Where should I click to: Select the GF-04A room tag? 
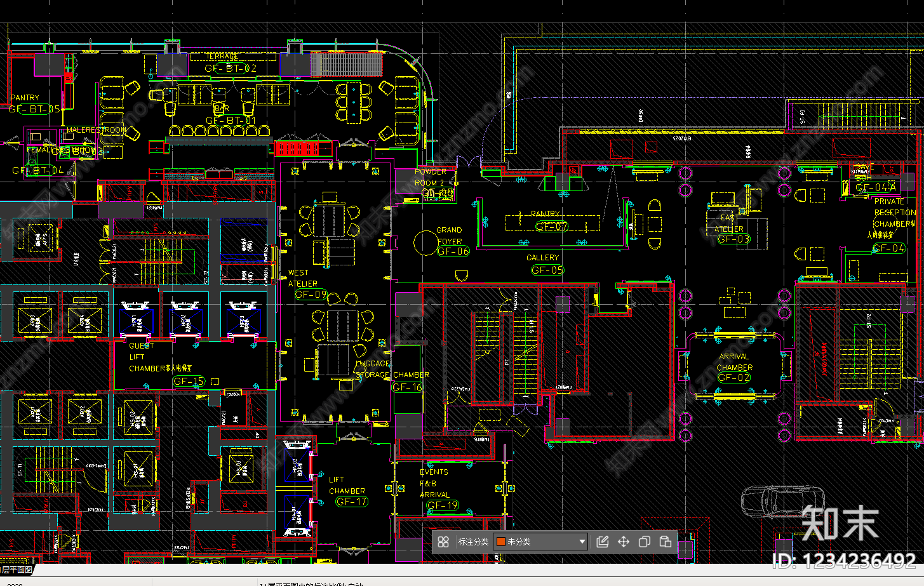(876, 187)
